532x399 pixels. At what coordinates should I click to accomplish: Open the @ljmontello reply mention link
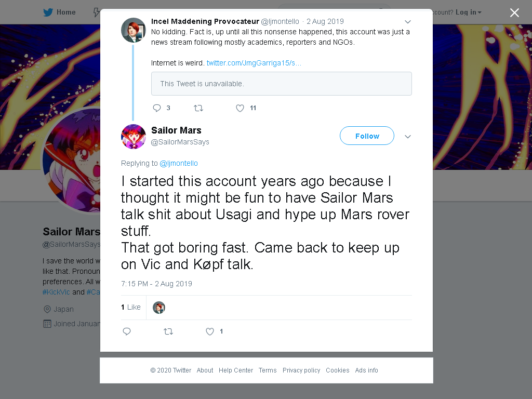[179, 163]
